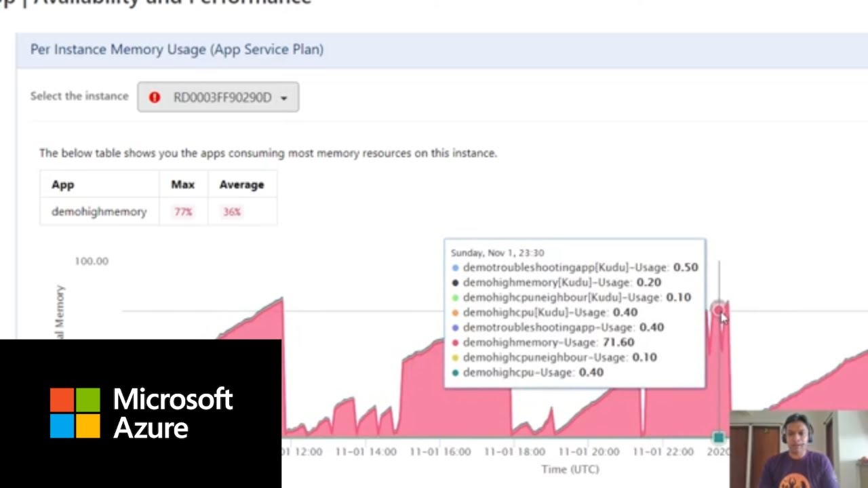868x488 pixels.
Task: Click the caret arrow of instance dropdown
Action: [283, 98]
